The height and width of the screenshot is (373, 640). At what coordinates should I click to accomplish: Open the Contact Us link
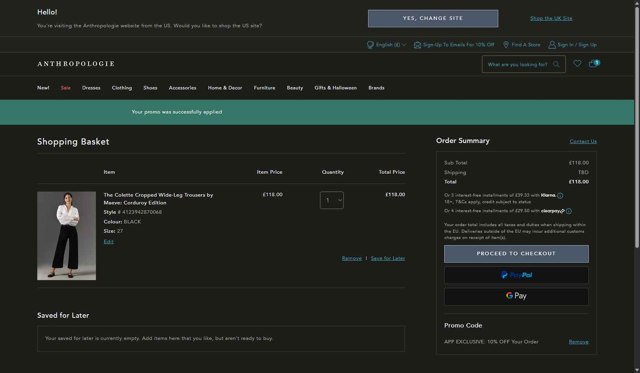(583, 141)
